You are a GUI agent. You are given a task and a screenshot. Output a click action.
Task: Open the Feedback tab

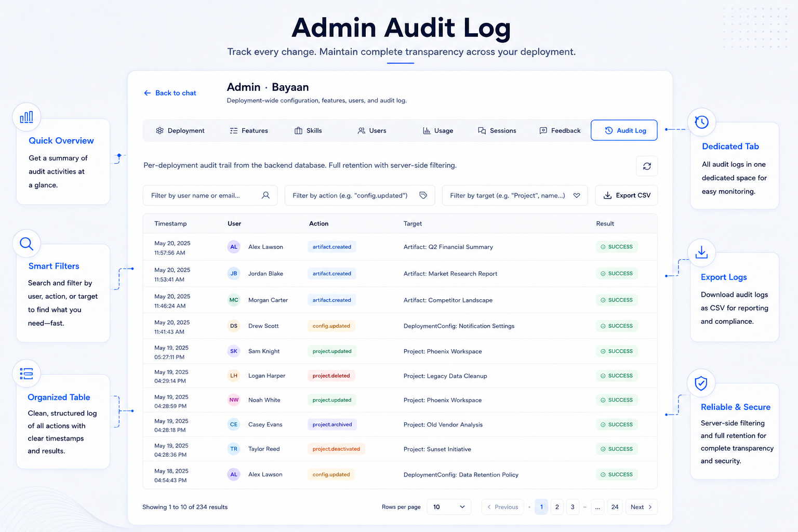coord(560,130)
